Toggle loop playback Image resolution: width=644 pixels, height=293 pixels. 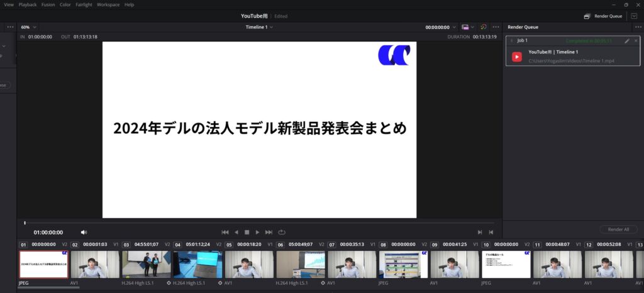(281, 232)
